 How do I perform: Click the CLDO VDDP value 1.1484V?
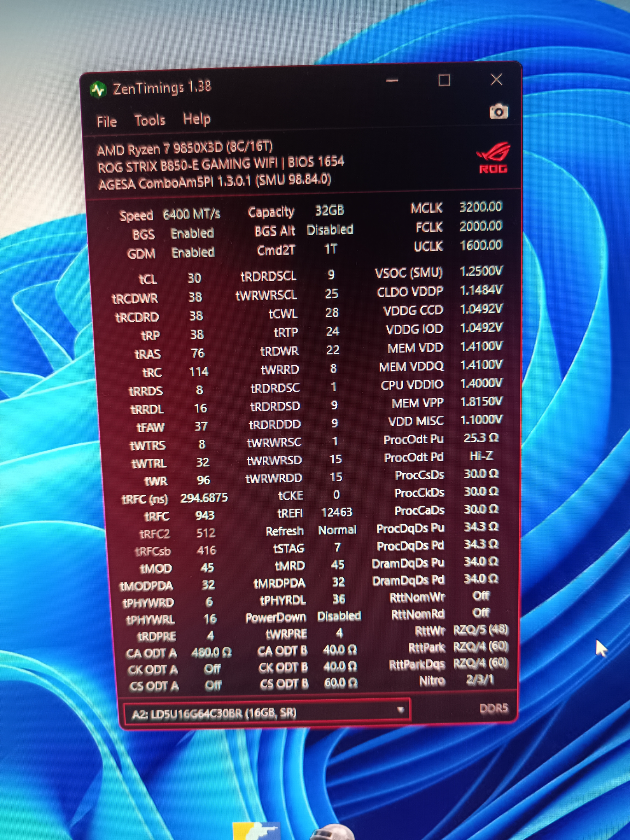(x=481, y=290)
